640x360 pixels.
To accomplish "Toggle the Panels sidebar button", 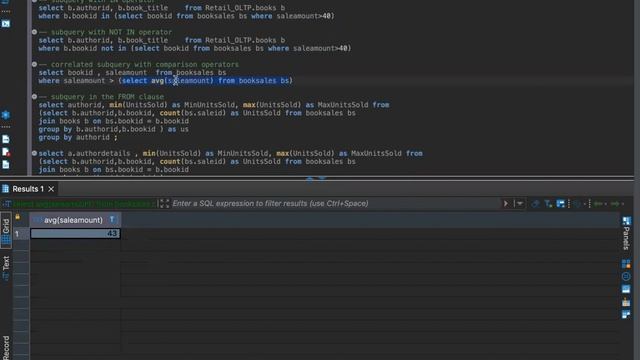I will [626, 234].
